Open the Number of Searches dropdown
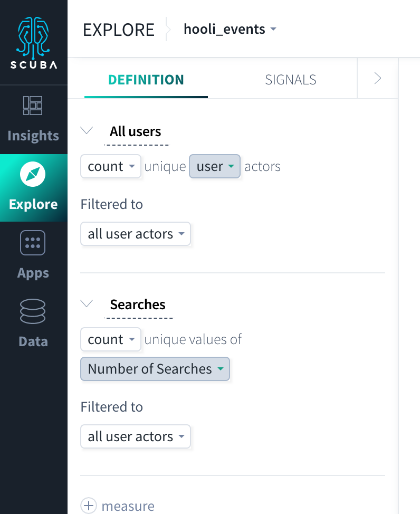Image resolution: width=420 pixels, height=514 pixels. coord(155,369)
